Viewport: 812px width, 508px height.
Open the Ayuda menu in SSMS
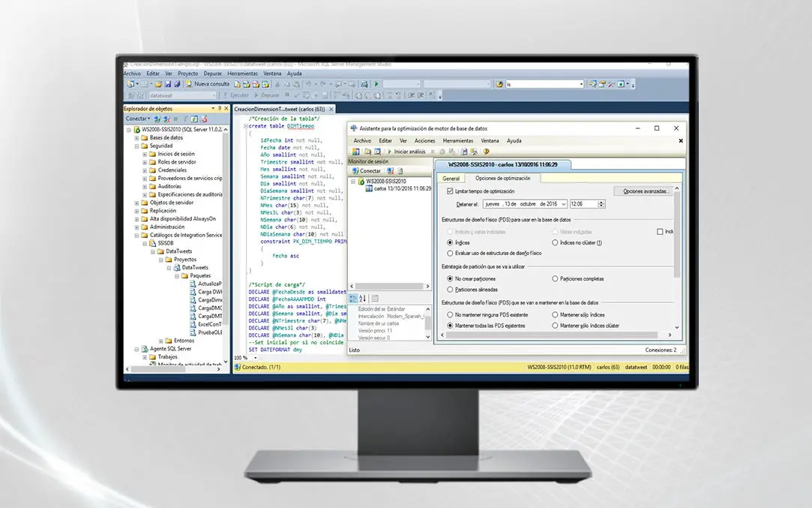(294, 74)
